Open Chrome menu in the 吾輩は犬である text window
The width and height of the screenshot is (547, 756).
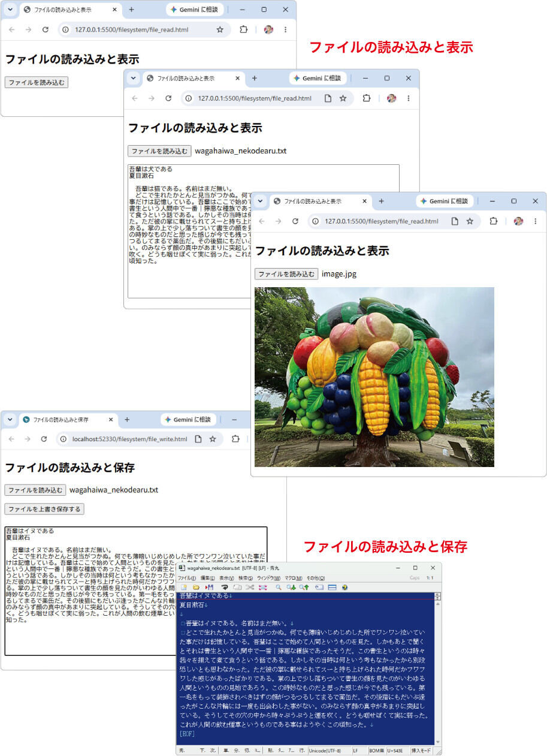pos(409,98)
